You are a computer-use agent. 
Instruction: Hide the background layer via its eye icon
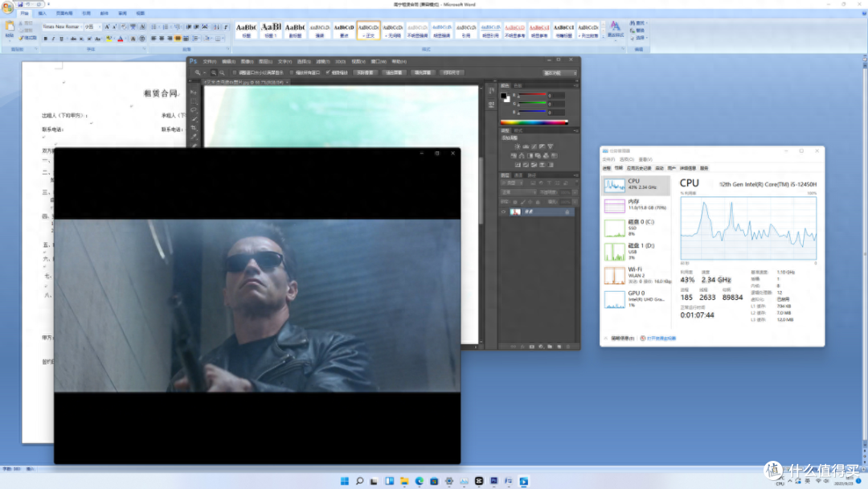pyautogui.click(x=504, y=212)
